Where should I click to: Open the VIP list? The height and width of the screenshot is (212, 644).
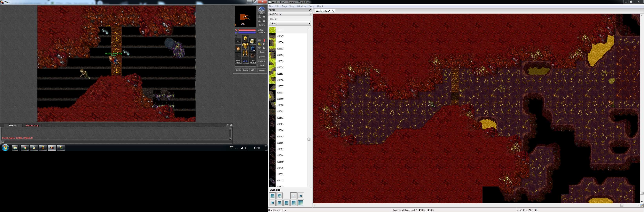[x=252, y=70]
